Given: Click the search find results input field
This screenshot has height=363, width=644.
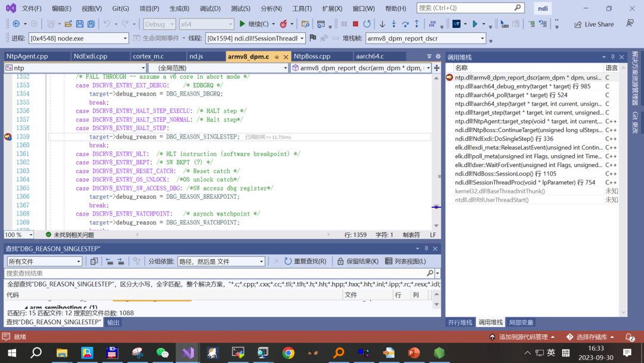Looking at the screenshot, I should 216,273.
